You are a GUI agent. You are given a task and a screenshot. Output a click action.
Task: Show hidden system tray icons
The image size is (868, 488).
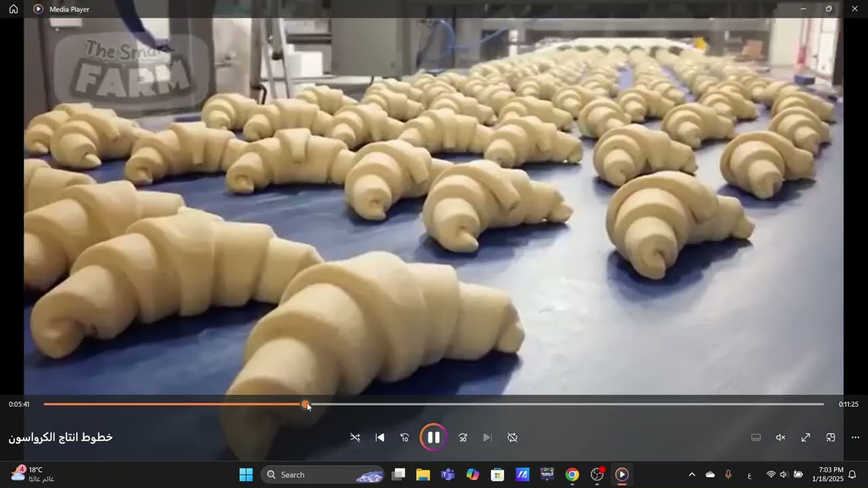(x=692, y=474)
